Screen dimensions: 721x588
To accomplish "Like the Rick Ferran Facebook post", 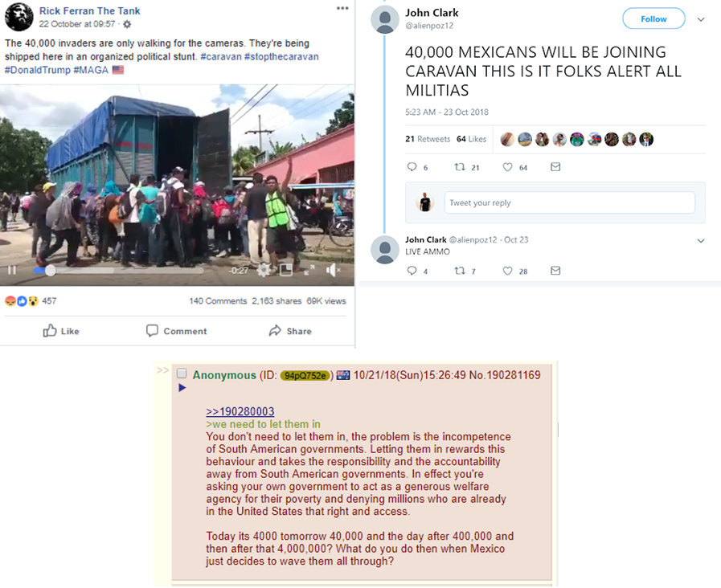I will point(61,331).
